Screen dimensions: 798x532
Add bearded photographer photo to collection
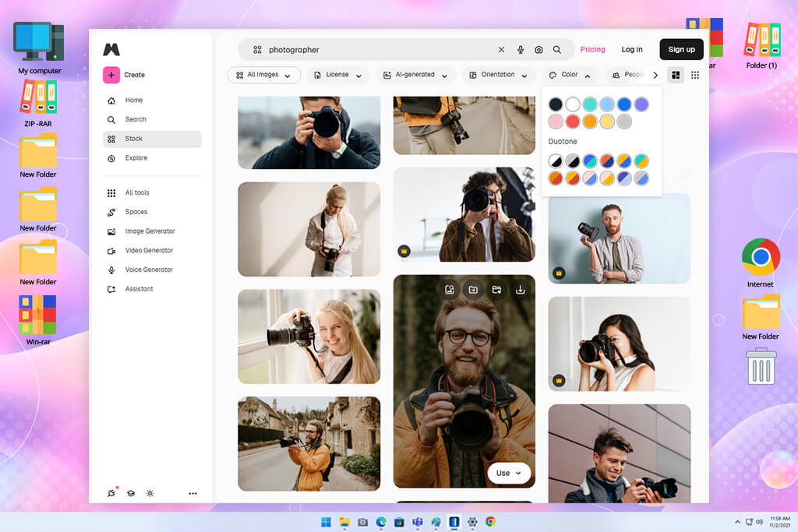(x=473, y=290)
